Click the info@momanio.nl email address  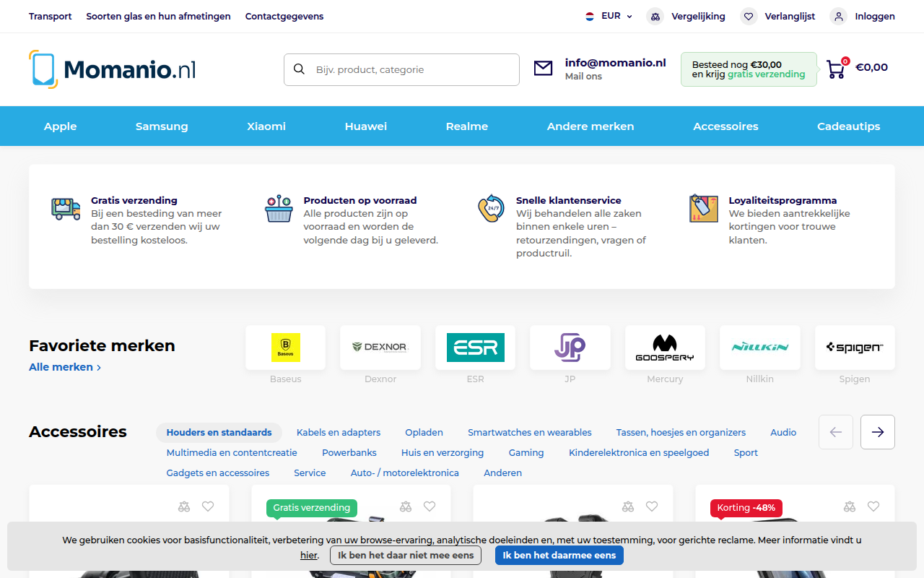point(616,63)
